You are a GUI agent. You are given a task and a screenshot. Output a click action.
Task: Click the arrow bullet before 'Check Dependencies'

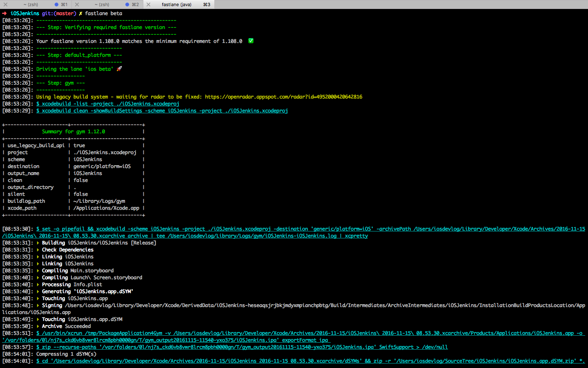pos(38,250)
